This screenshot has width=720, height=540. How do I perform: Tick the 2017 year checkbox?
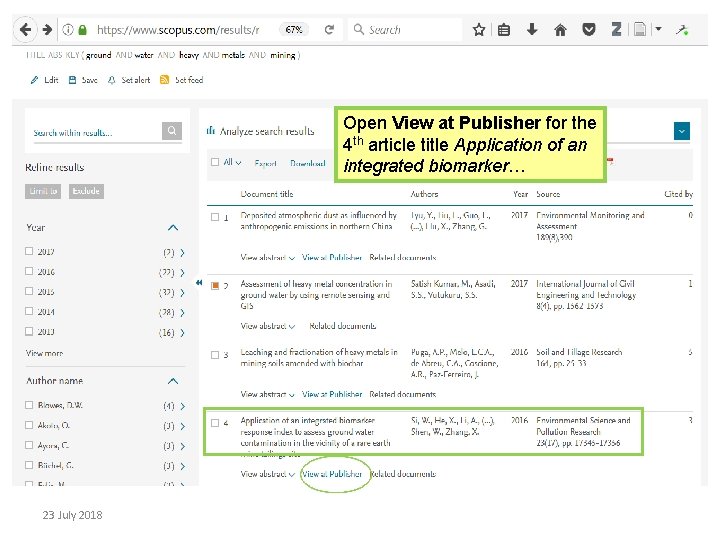(x=29, y=251)
